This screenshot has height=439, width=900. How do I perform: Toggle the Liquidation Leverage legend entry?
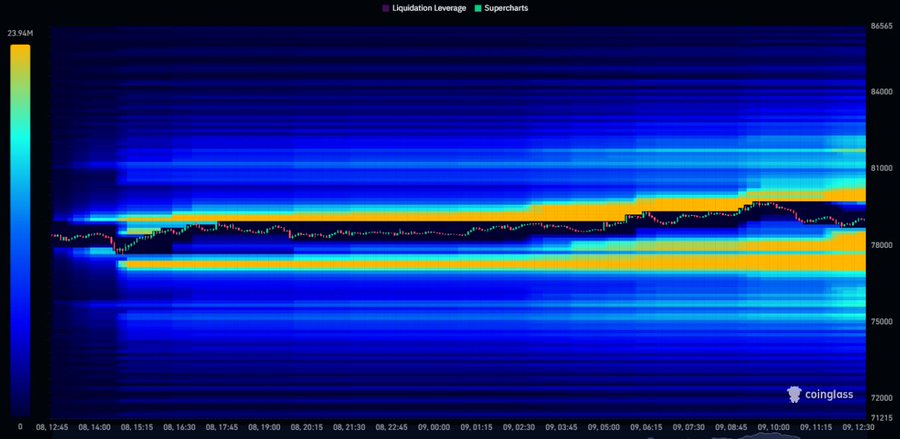click(x=424, y=9)
